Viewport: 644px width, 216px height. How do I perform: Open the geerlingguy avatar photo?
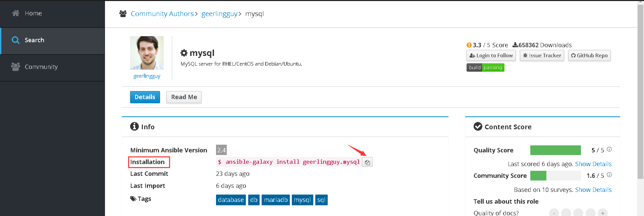tap(147, 53)
